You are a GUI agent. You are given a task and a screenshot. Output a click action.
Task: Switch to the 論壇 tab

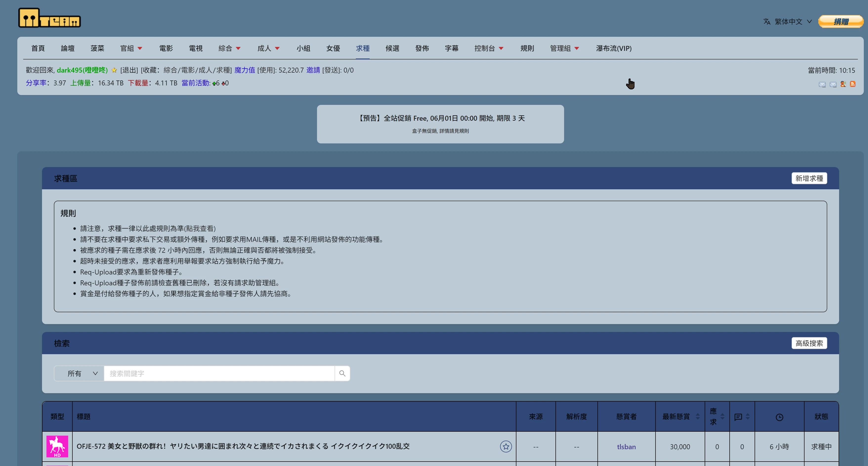(x=67, y=48)
